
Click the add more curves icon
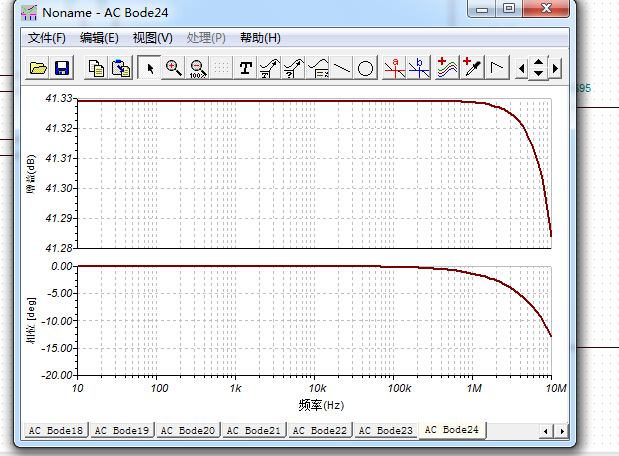tap(447, 68)
